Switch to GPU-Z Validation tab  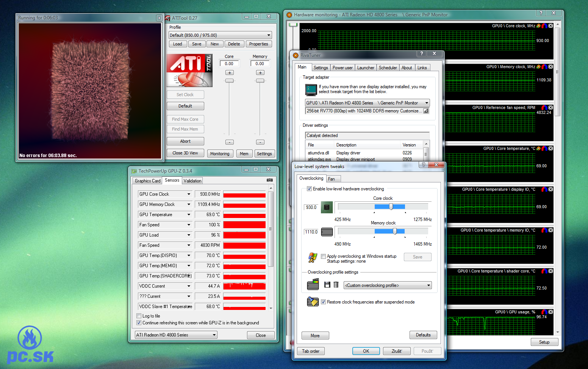(192, 181)
